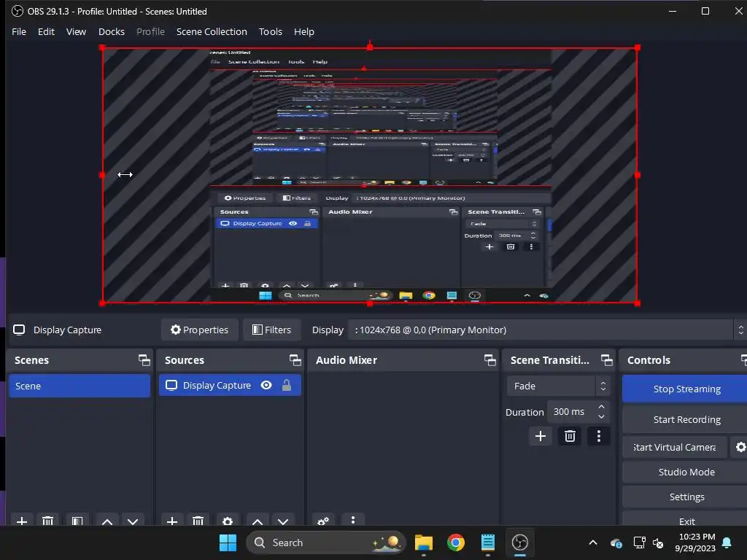The height and width of the screenshot is (560, 747).
Task: Add a configurable transition plus icon
Action: [541, 436]
